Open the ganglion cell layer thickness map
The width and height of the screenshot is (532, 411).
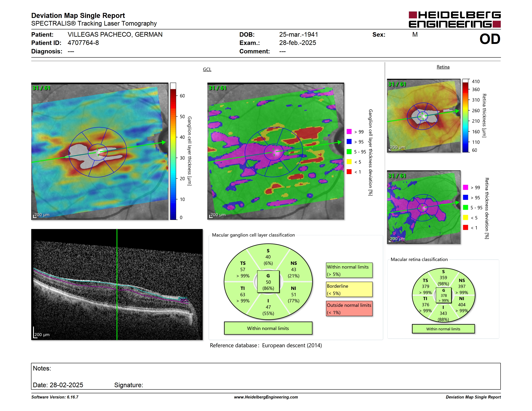[100, 151]
